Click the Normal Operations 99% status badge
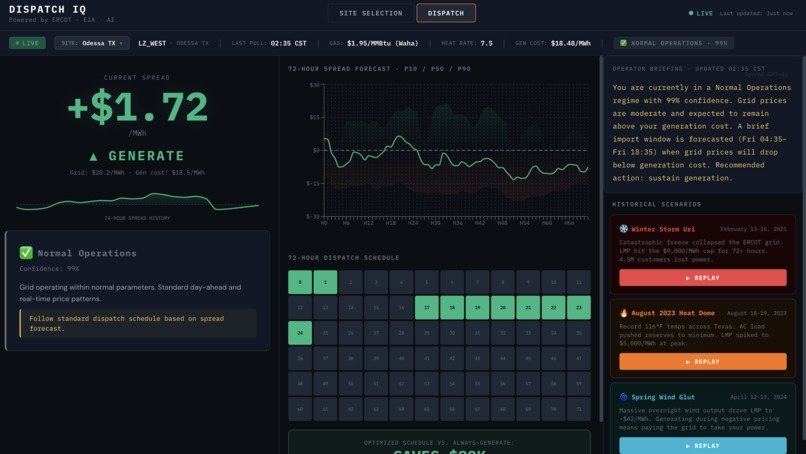Image resolution: width=806 pixels, height=454 pixels. click(x=673, y=43)
